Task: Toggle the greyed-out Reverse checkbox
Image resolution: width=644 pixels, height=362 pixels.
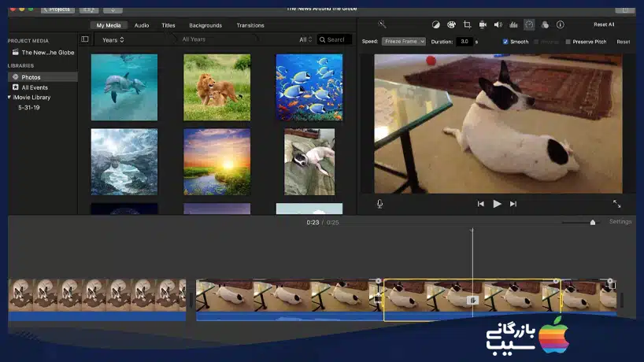Action: [536, 42]
